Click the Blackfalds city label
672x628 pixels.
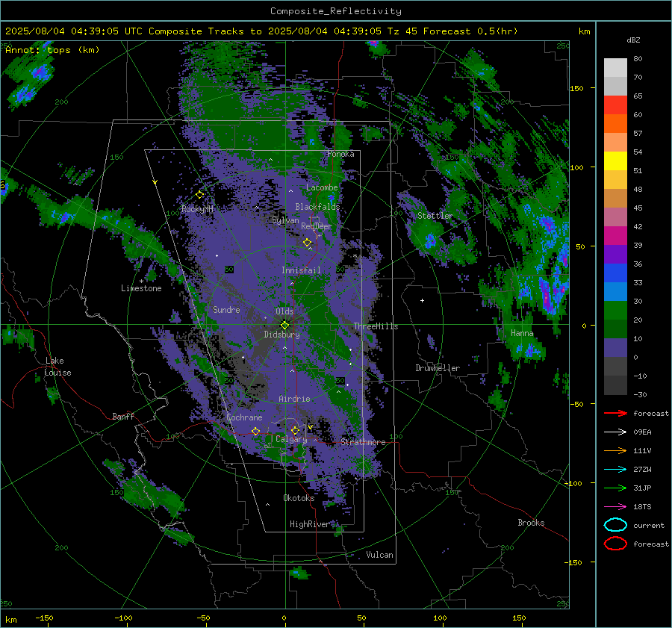[317, 207]
